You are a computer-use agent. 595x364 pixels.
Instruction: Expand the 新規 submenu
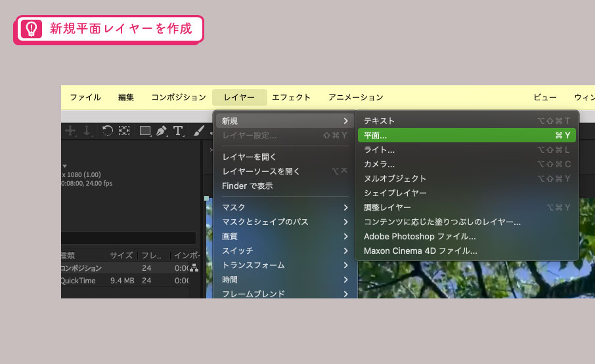click(285, 121)
